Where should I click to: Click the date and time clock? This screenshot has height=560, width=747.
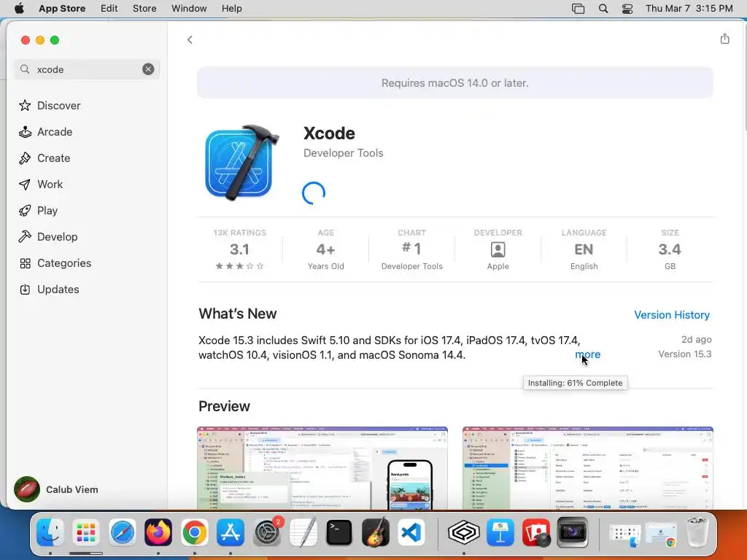pyautogui.click(x=689, y=9)
